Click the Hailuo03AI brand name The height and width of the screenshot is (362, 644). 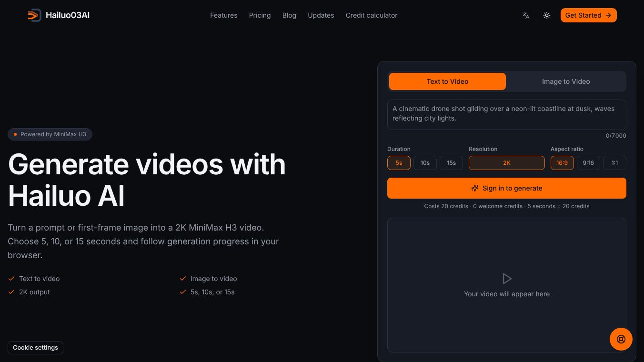[x=68, y=15]
